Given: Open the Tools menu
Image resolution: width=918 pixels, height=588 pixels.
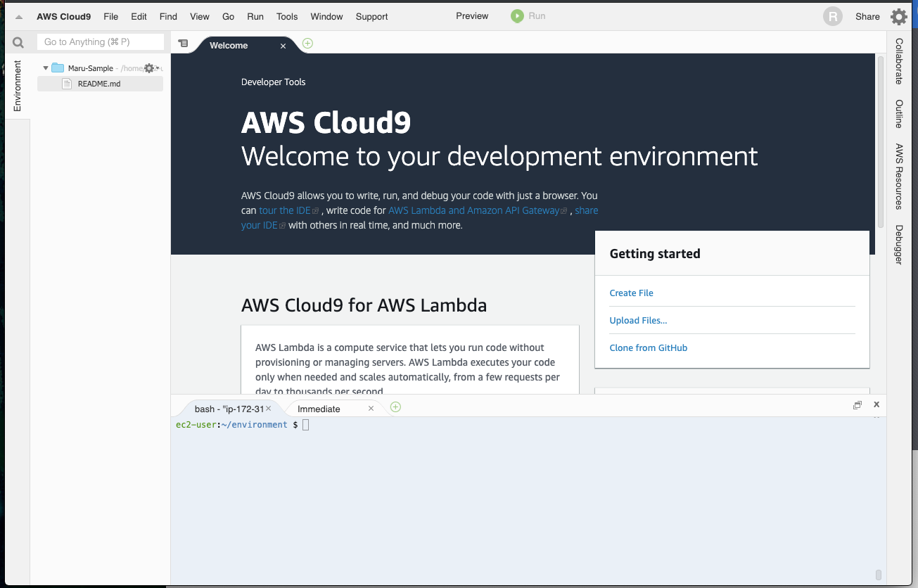Looking at the screenshot, I should click(287, 16).
